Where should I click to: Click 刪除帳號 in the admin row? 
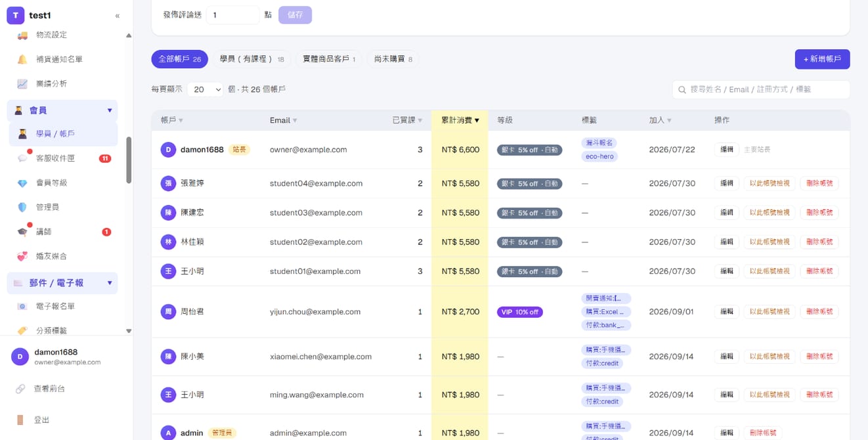click(763, 433)
